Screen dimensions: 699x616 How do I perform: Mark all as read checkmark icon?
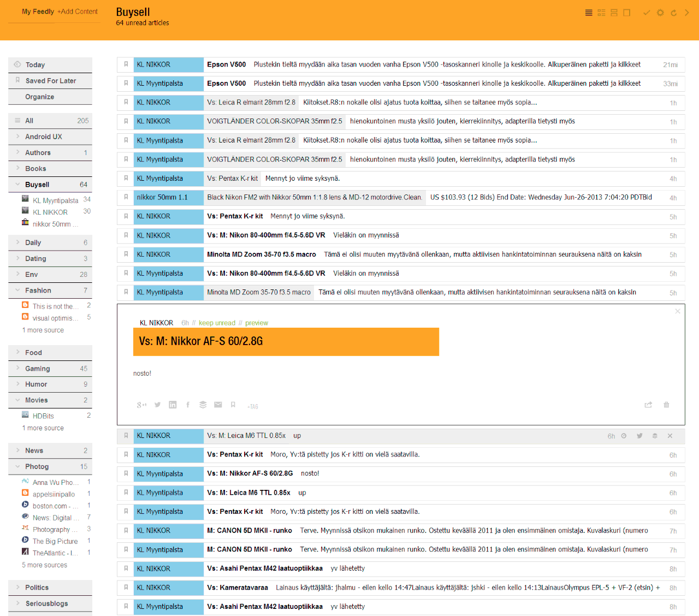click(647, 13)
